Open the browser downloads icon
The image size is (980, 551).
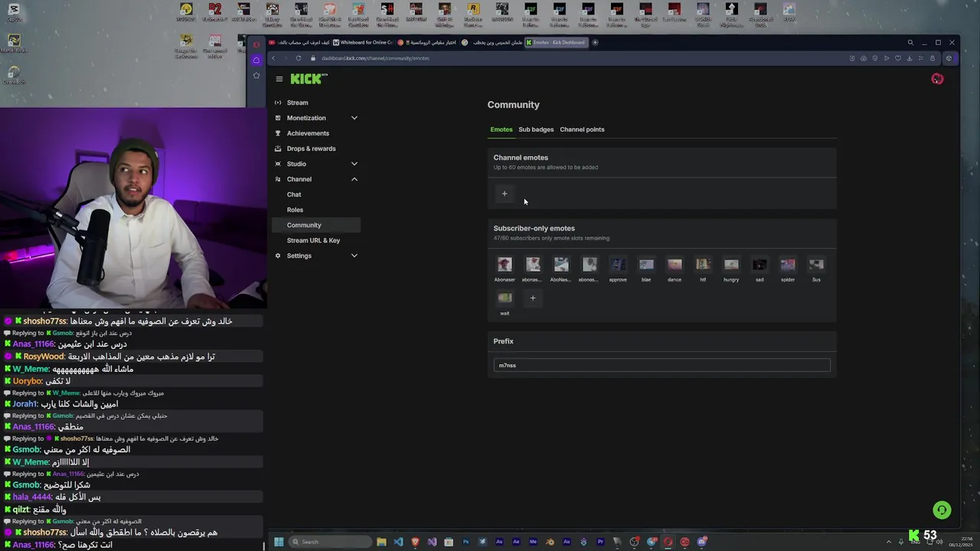[910, 58]
